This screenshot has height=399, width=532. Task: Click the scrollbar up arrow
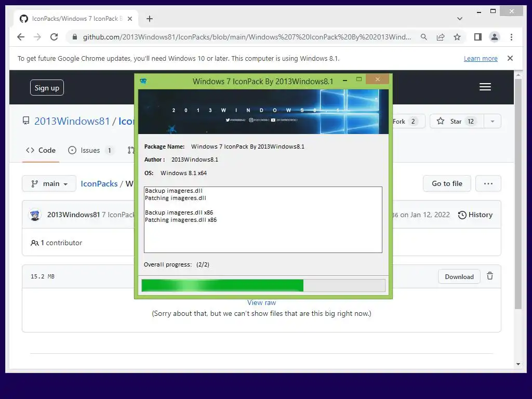point(518,75)
